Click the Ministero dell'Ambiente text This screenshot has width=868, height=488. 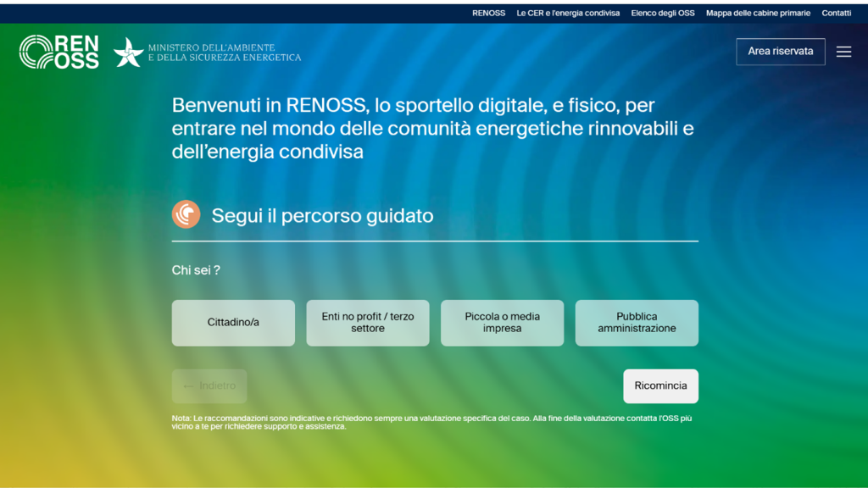[224, 53]
